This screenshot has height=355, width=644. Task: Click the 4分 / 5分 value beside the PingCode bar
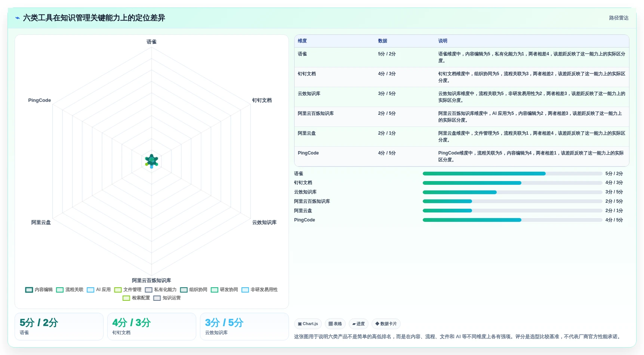614,220
